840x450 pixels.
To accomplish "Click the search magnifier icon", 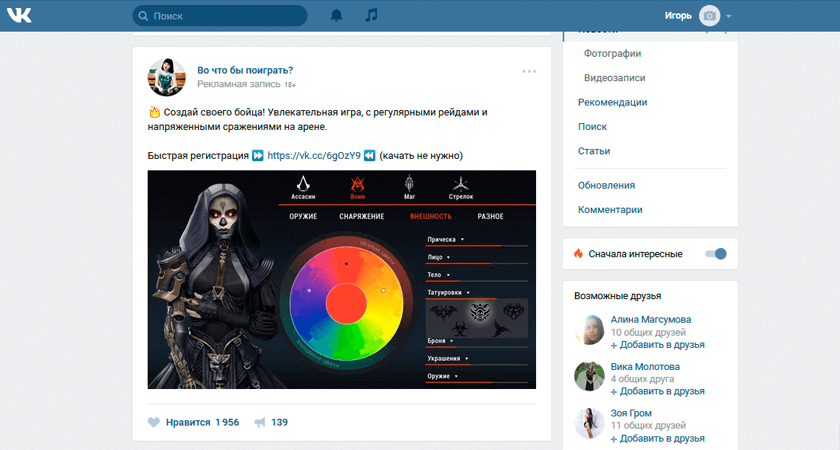I will (x=143, y=16).
